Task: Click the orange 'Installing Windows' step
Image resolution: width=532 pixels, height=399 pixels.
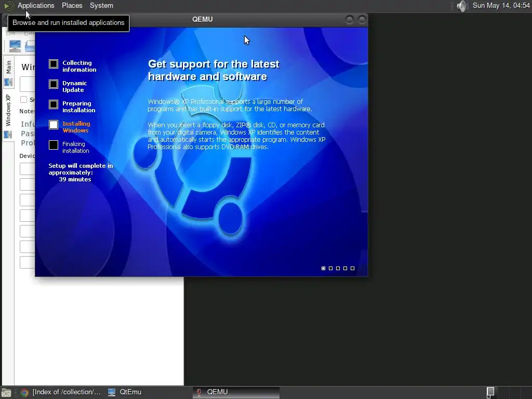Action: (x=76, y=127)
